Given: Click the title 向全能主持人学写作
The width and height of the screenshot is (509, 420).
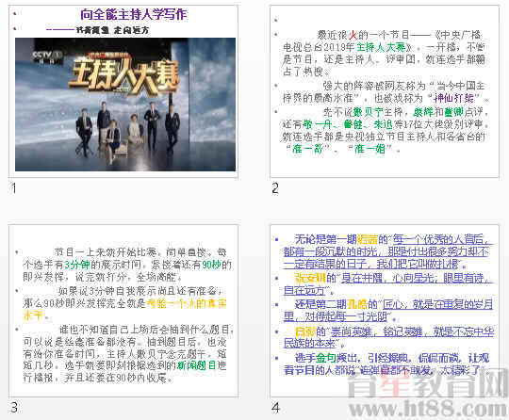Looking at the screenshot, I should click(x=134, y=14).
